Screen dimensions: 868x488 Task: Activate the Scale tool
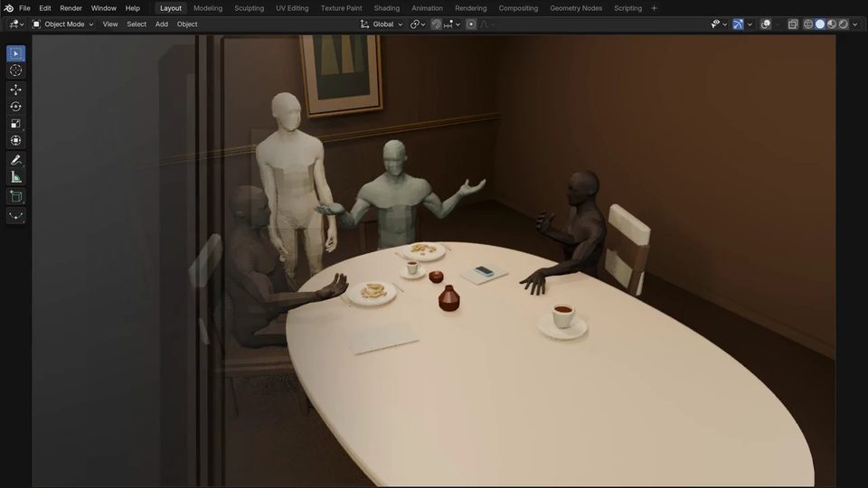[x=15, y=124]
